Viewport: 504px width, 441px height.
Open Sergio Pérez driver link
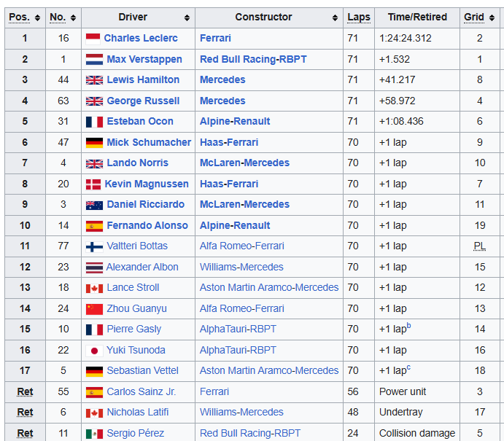(136, 433)
